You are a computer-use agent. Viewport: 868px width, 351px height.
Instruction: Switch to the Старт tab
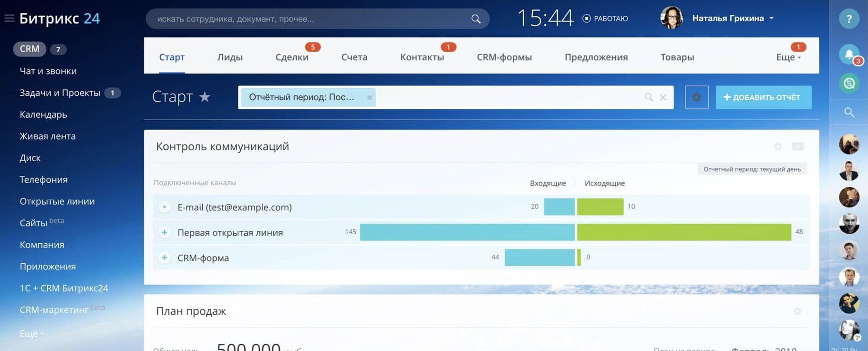(172, 57)
